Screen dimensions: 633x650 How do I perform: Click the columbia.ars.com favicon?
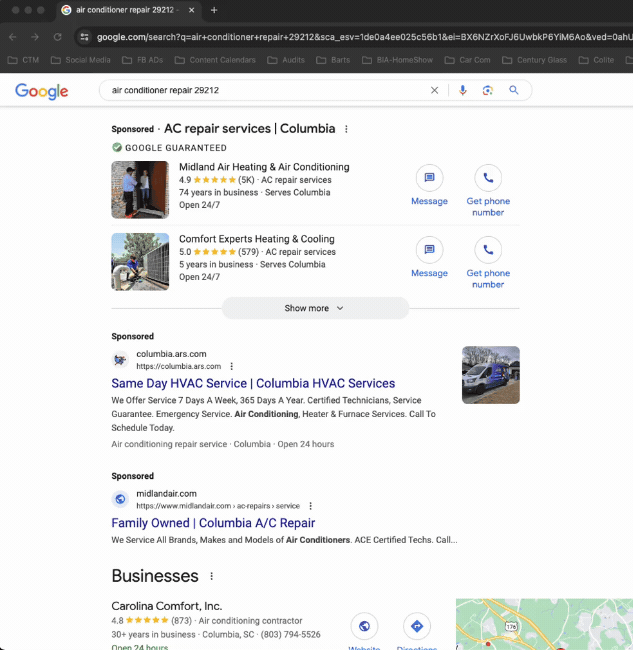point(120,360)
